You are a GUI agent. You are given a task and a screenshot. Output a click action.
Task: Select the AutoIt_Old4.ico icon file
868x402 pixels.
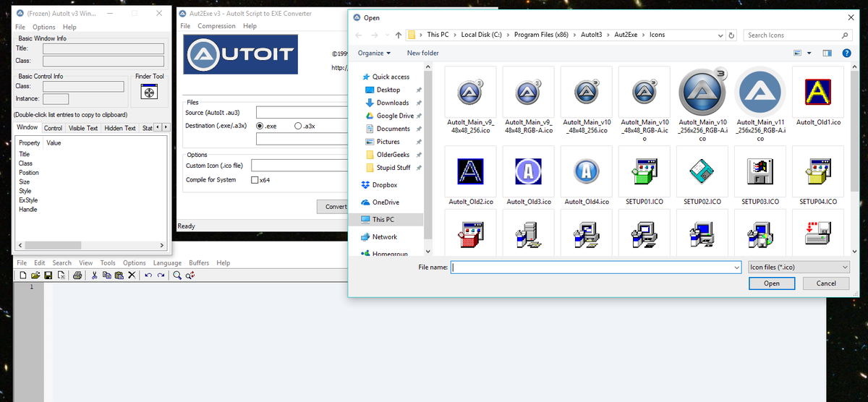[586, 176]
